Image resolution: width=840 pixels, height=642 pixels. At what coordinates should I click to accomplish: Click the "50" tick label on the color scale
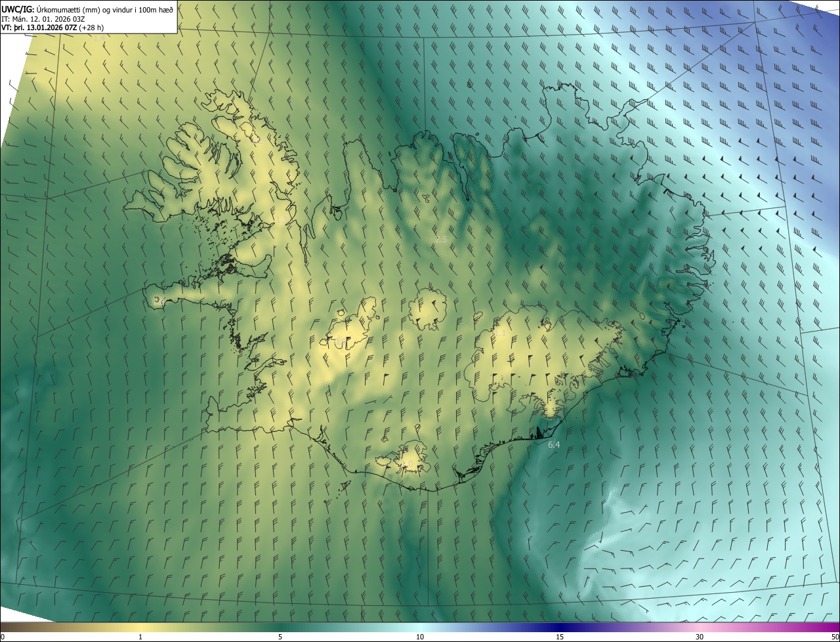pos(835,637)
